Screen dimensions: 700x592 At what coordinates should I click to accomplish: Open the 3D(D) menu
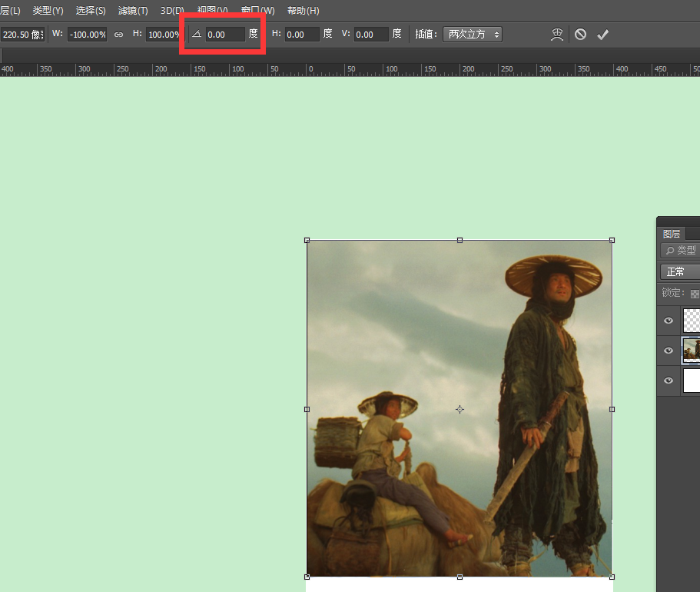[x=172, y=10]
